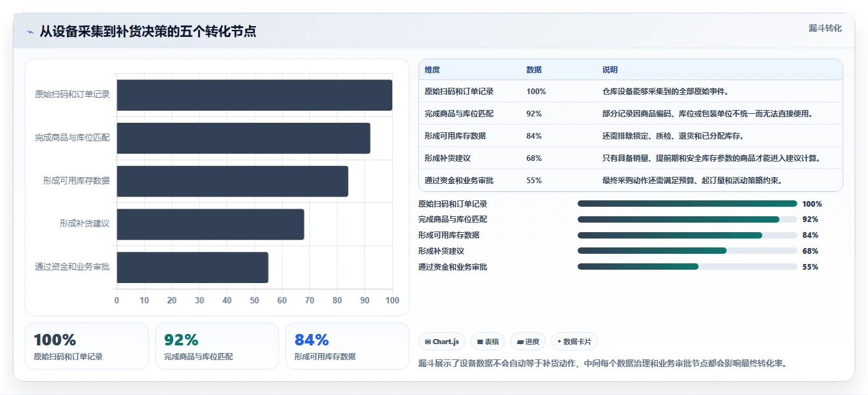Click the 55% value in the table

534,181
